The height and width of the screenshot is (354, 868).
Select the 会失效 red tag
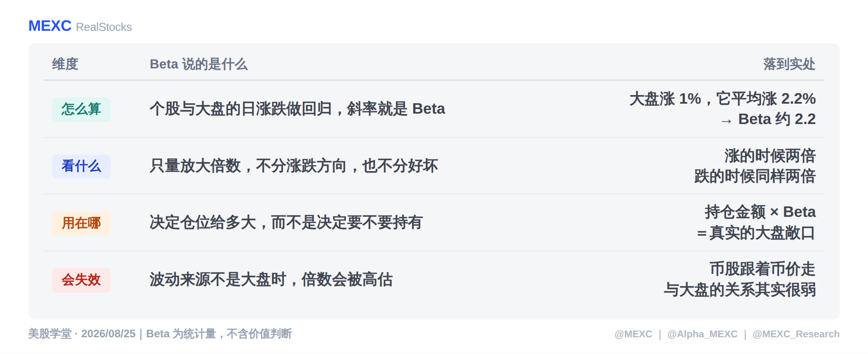(x=81, y=280)
